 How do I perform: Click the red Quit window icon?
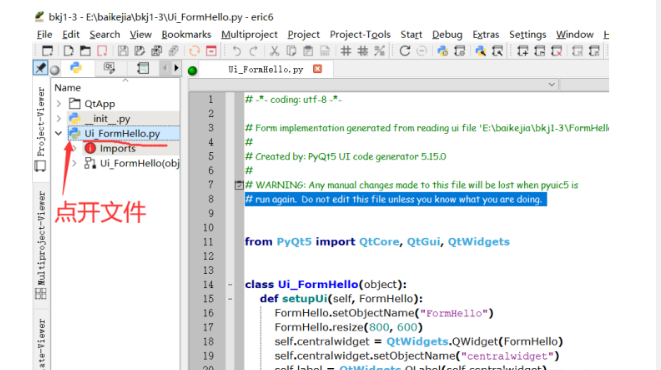click(x=211, y=51)
